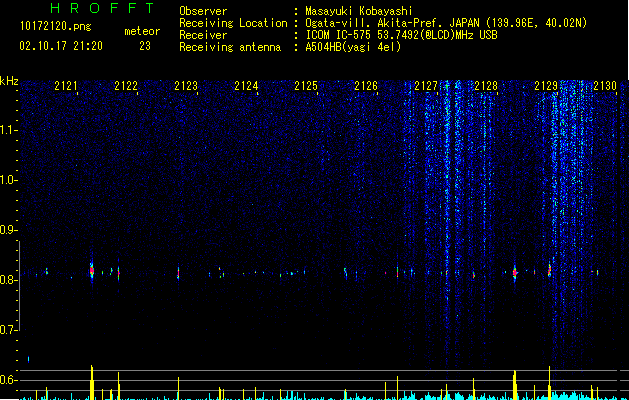Click the 0.7 kHz axis label
The width and height of the screenshot is (629, 400).
pos(9,330)
